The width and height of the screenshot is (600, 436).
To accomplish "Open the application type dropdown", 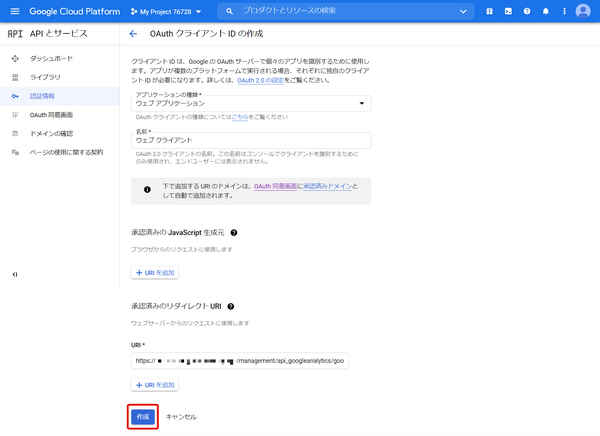I will coord(251,103).
